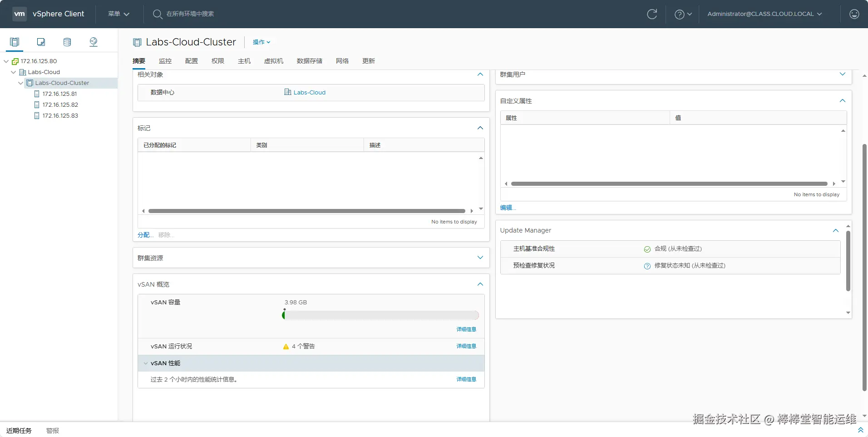868x437 pixels.
Task: Open the 菜单 dropdown menu
Action: 119,14
